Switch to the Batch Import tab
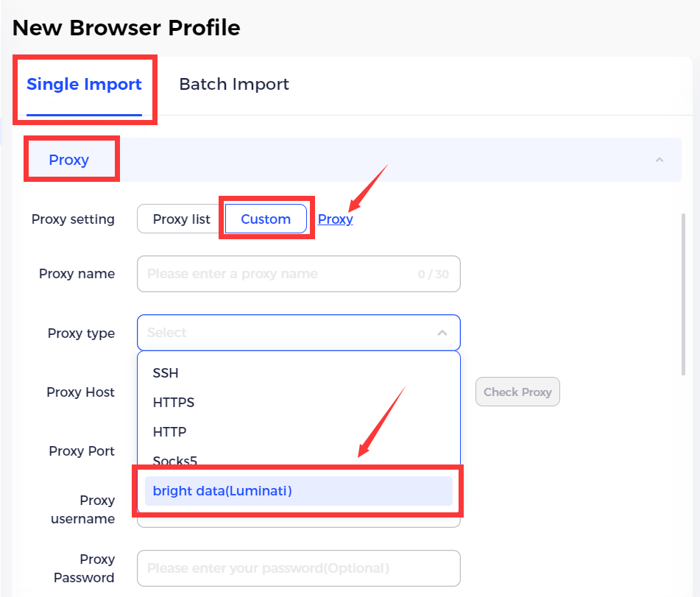Image resolution: width=700 pixels, height=597 pixels. pos(233,84)
